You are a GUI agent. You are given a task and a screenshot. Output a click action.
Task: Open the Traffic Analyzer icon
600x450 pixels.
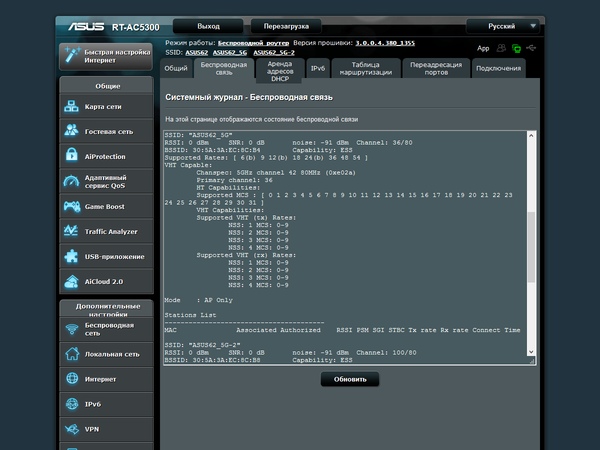point(72,231)
